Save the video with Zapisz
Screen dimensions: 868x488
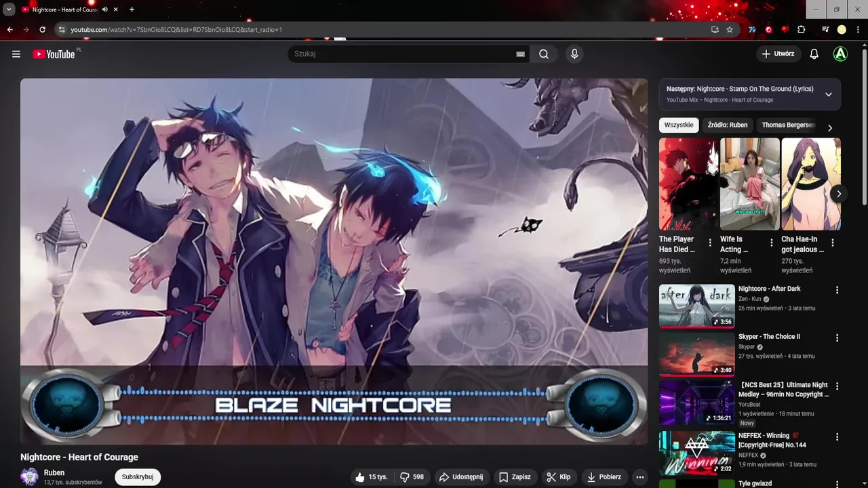(515, 477)
